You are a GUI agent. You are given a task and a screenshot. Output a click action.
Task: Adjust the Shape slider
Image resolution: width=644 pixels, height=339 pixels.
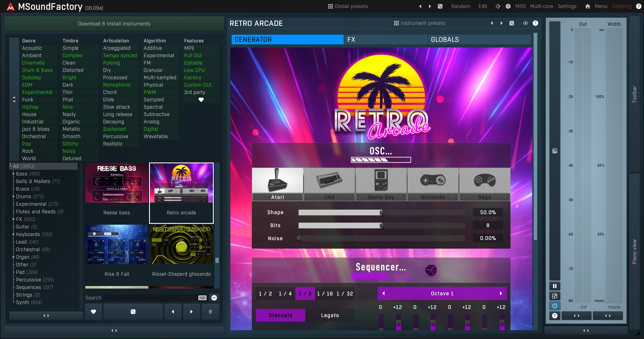(382, 212)
